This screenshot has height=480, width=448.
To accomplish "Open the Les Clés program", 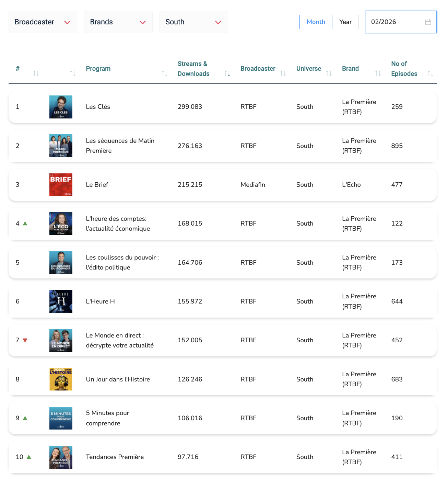I will 98,107.
